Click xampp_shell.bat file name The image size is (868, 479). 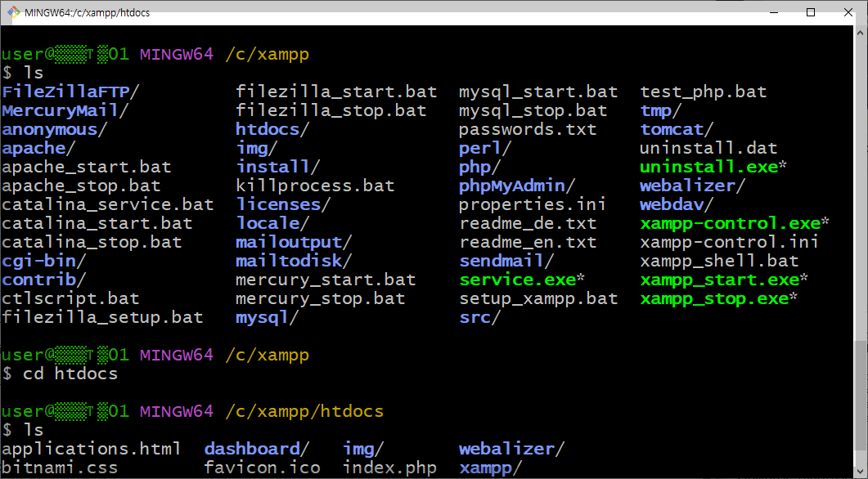[x=719, y=261]
